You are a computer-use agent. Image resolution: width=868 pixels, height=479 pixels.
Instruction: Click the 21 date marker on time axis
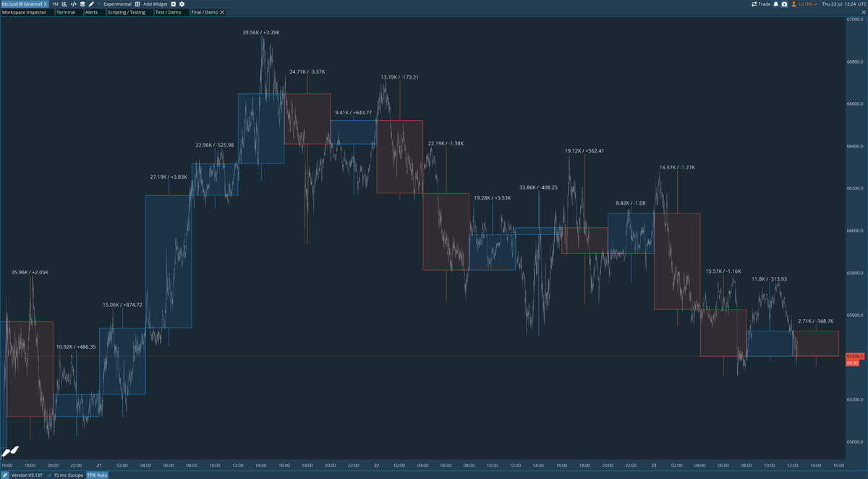click(99, 465)
